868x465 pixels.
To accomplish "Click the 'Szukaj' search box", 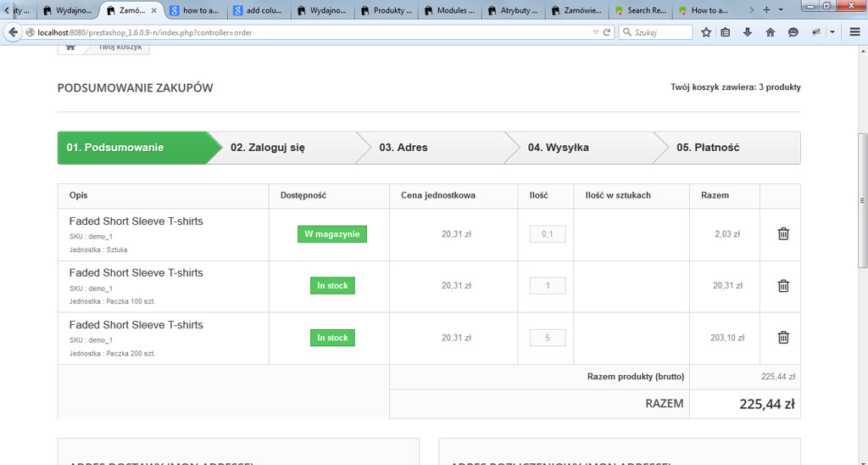I will [655, 33].
